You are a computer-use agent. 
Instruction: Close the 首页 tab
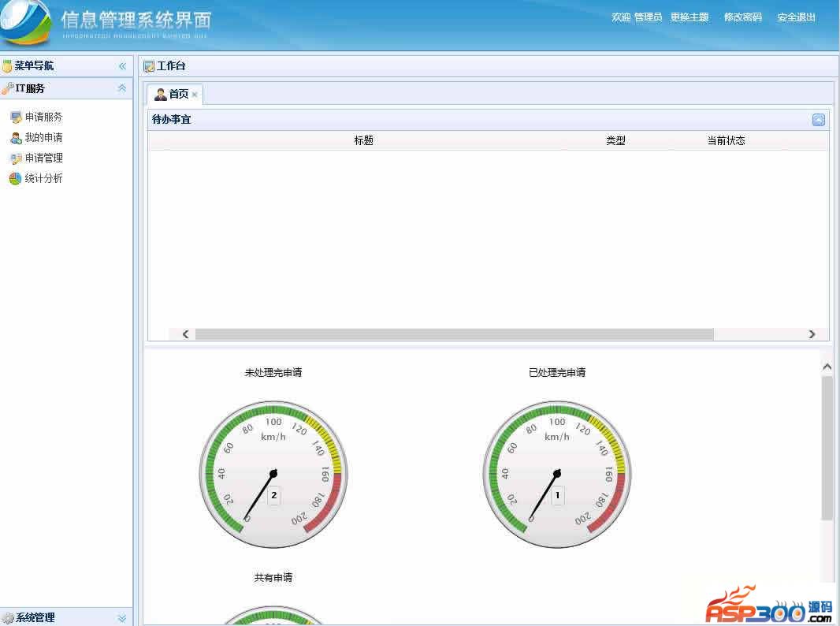pyautogui.click(x=195, y=95)
